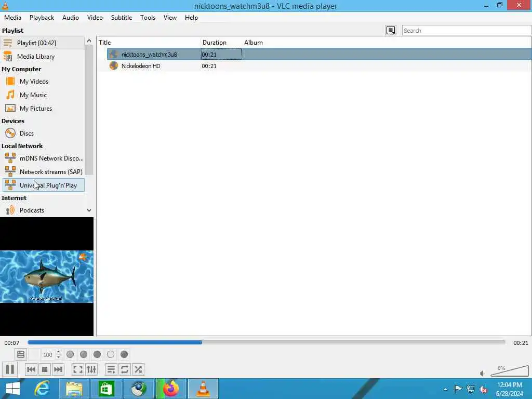Change playlist view mode icon

[x=391, y=30]
